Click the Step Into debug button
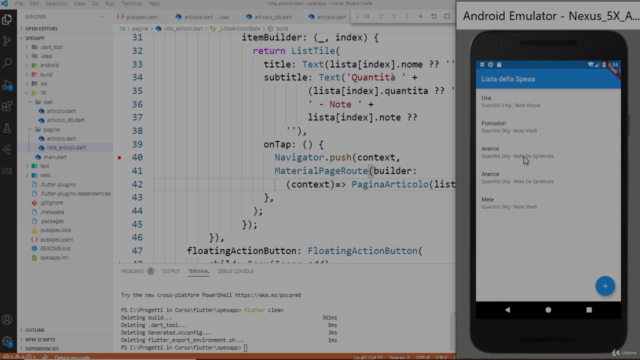 [x=394, y=16]
